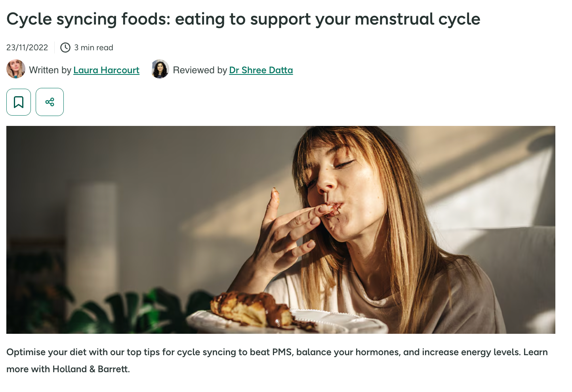Click the clock icon beside read time
Image resolution: width=572 pixels, height=392 pixels.
[65, 48]
